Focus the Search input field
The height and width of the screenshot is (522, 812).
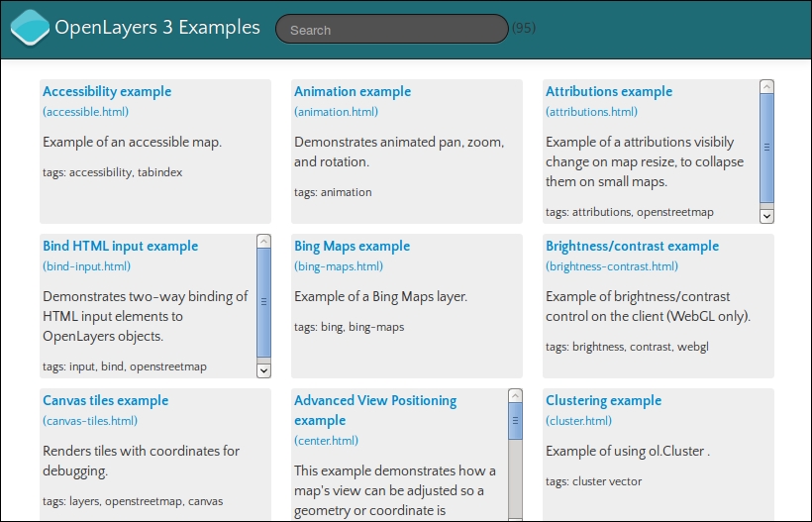[392, 29]
